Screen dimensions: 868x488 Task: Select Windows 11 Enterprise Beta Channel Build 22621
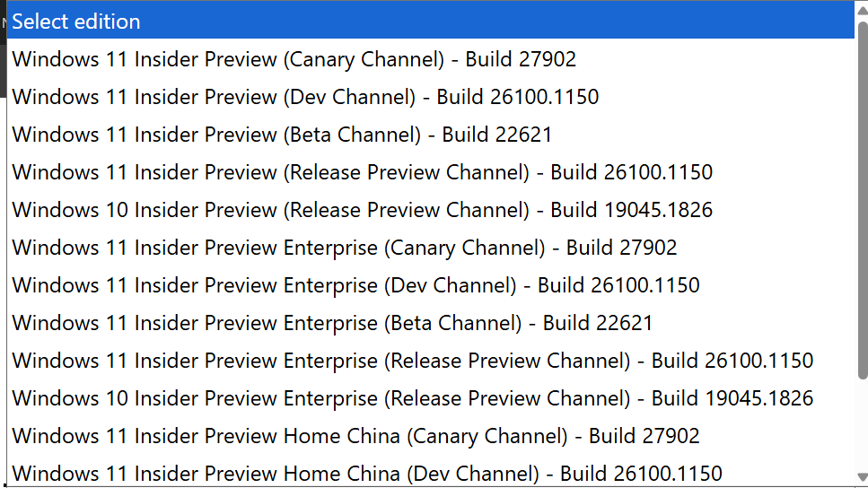[x=431, y=323]
